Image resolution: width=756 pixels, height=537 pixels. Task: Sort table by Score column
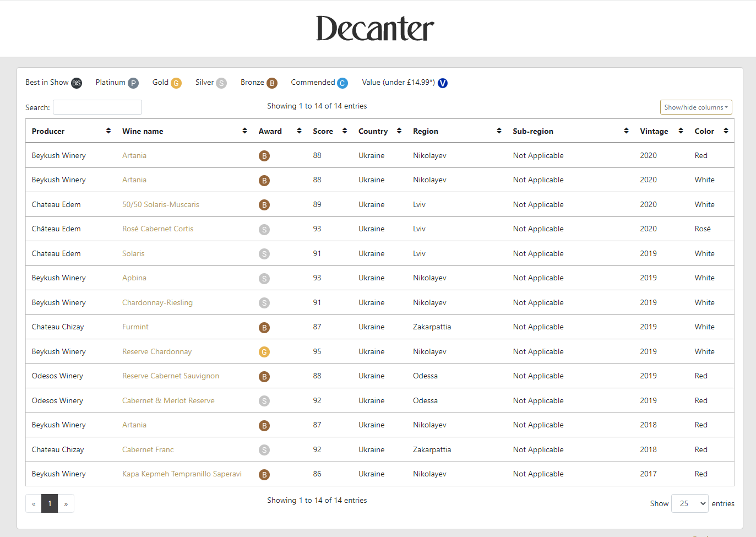click(x=330, y=131)
